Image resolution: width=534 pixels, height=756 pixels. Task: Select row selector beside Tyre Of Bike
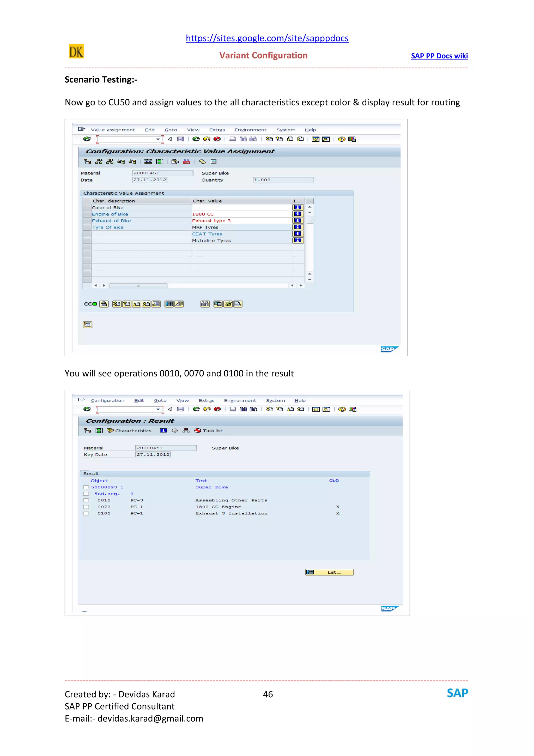pyautogui.click(x=87, y=227)
